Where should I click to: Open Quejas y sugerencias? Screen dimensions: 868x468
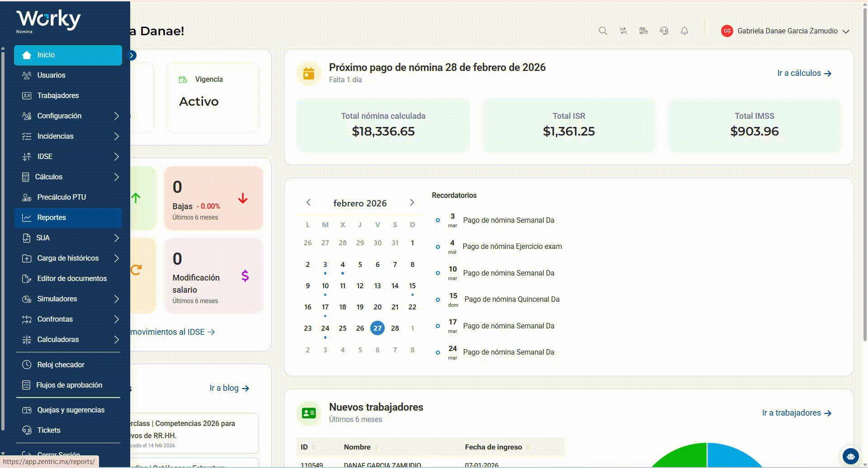[68, 410]
